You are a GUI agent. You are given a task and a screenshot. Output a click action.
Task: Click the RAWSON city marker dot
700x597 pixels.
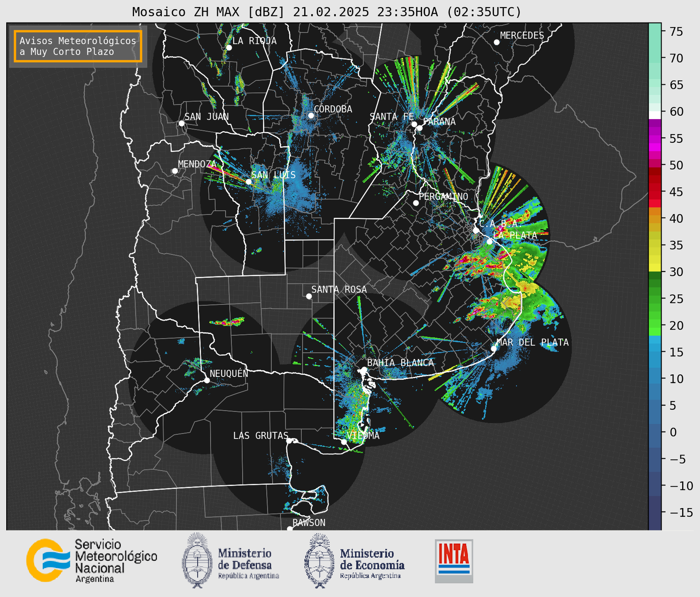coord(290,529)
